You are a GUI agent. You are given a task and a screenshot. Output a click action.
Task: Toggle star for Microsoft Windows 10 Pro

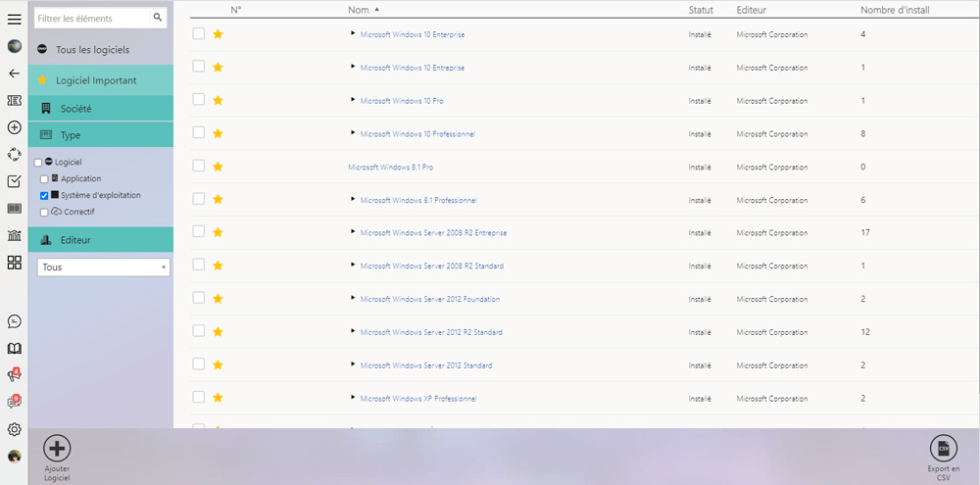pos(218,101)
